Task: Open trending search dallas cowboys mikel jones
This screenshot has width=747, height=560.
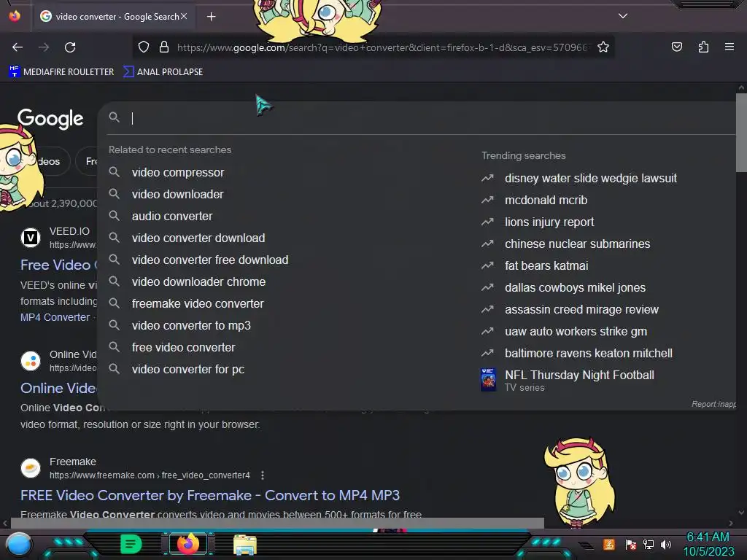Action: [575, 287]
